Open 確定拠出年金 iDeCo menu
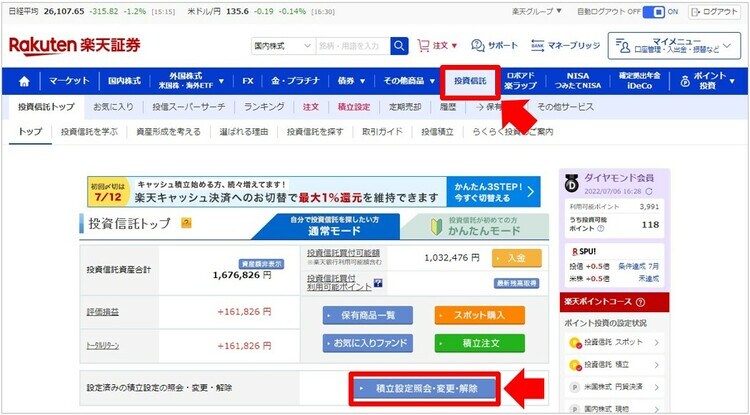This screenshot has width=750, height=415. (640, 81)
